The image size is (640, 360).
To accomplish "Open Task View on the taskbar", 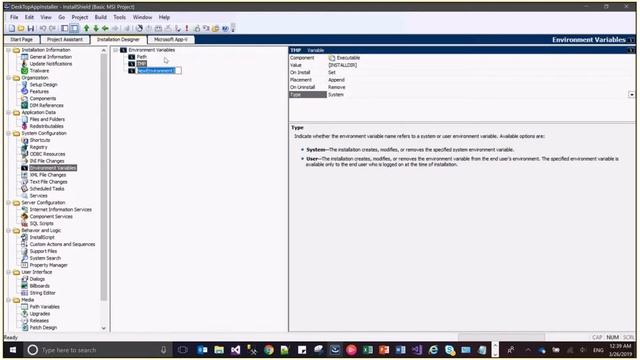I will coord(182,350).
